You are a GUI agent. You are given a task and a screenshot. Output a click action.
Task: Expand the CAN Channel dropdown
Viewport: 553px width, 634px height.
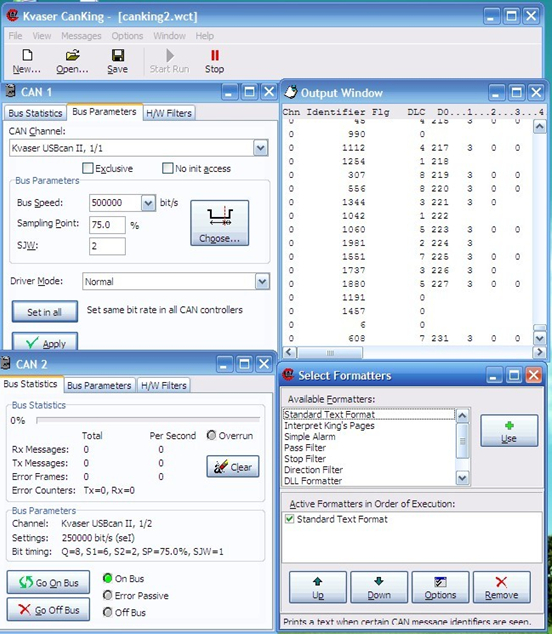(260, 148)
